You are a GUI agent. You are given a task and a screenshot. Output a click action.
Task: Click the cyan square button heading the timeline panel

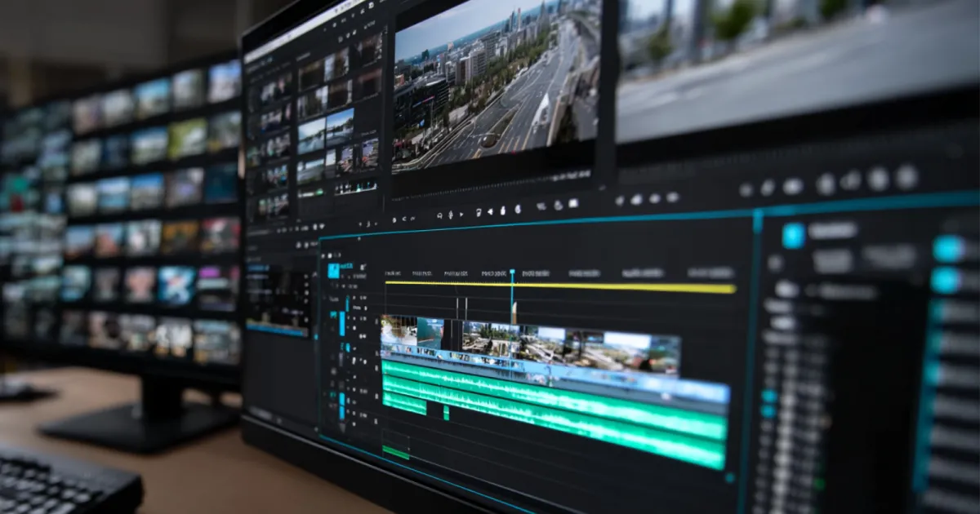tap(333, 270)
